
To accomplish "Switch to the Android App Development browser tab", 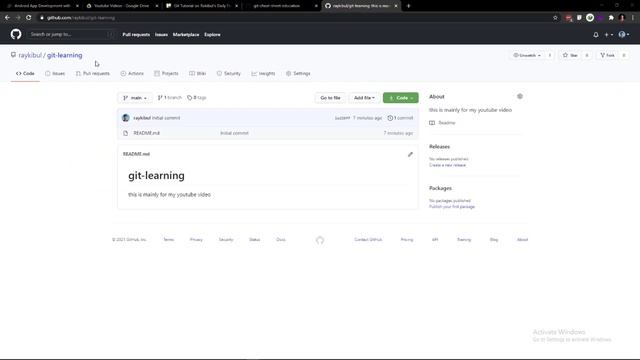I will pyautogui.click(x=42, y=6).
